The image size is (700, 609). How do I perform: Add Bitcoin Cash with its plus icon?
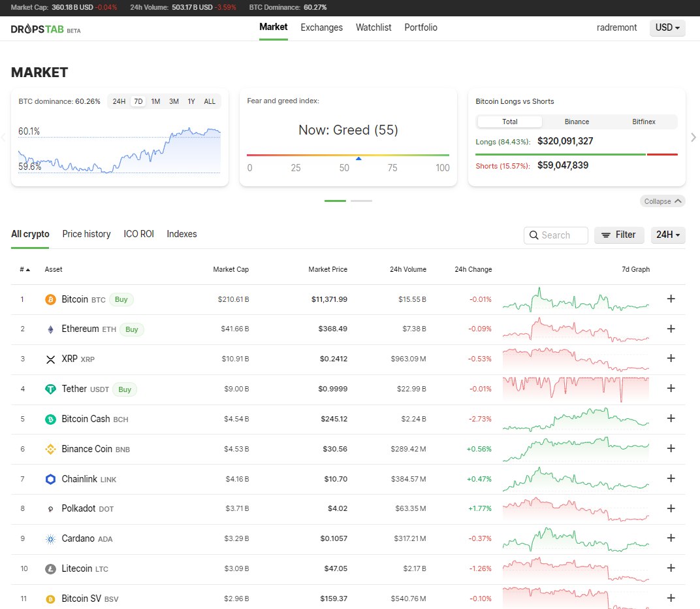click(671, 418)
